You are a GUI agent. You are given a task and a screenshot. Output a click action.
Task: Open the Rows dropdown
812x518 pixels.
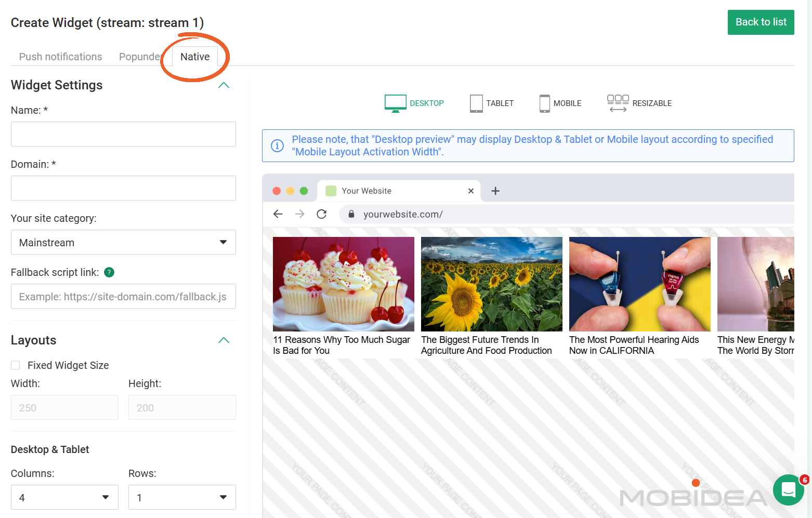click(x=182, y=497)
